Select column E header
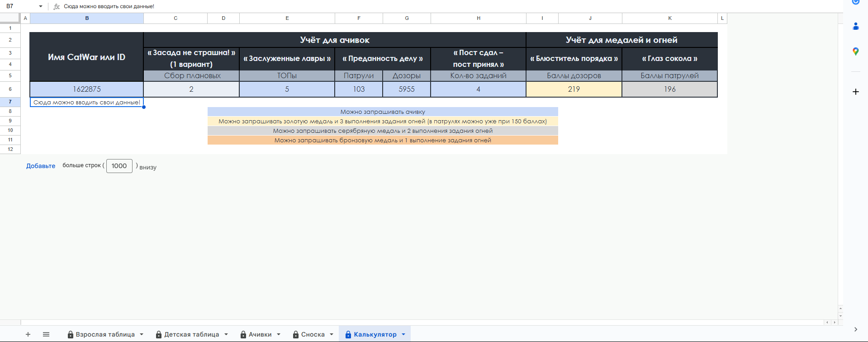Viewport: 868px width, 342px height. [x=287, y=18]
